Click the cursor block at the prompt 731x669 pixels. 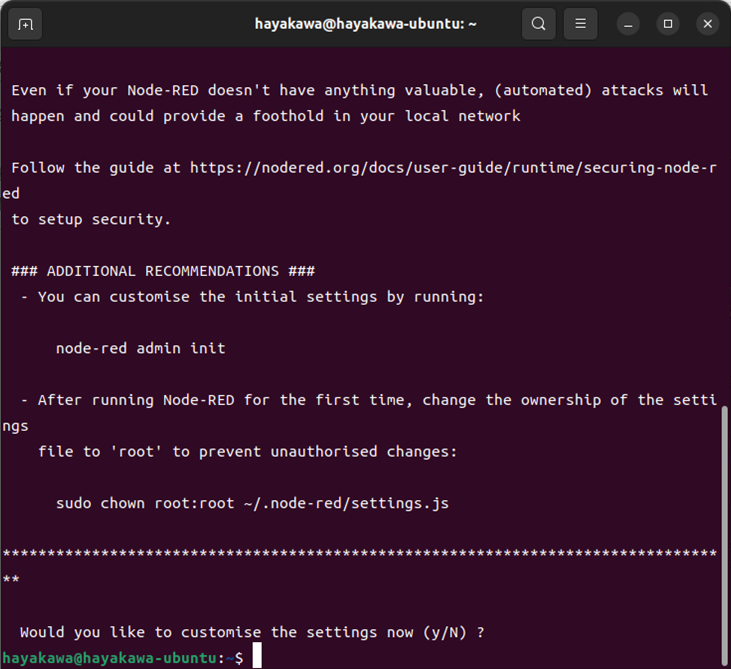[x=257, y=657]
